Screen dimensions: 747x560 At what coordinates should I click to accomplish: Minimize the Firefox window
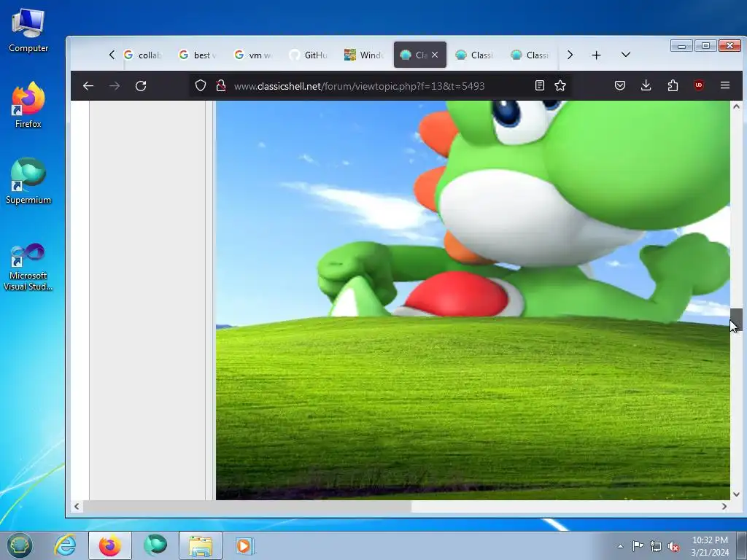681,46
